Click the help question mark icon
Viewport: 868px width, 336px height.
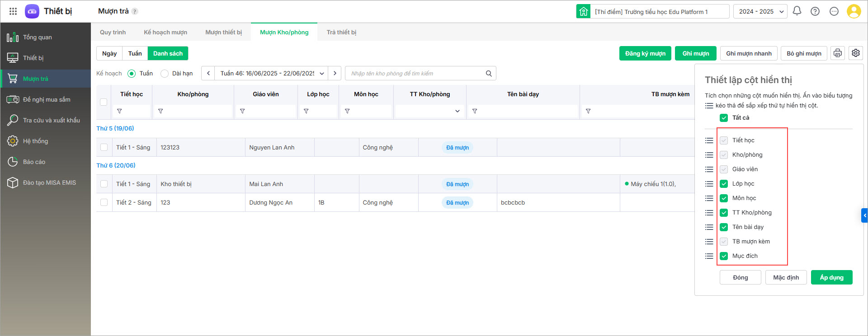click(x=815, y=11)
